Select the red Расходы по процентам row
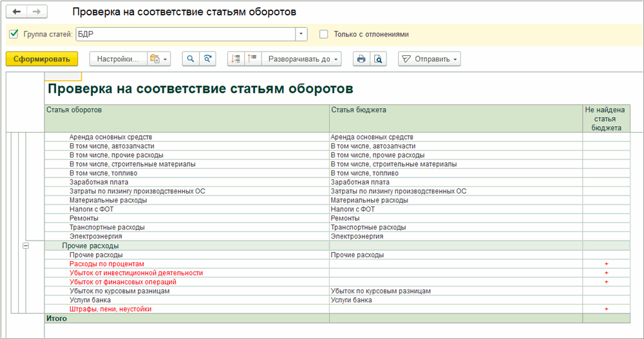 pyautogui.click(x=107, y=264)
